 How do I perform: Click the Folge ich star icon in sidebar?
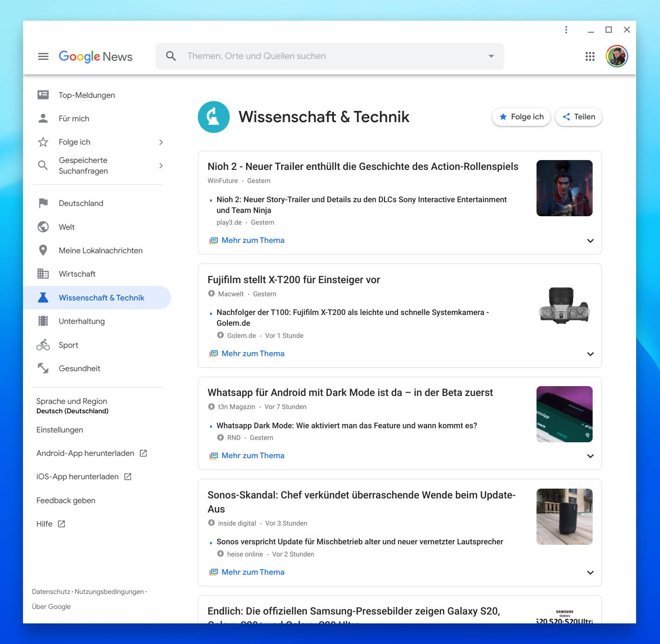click(x=43, y=142)
